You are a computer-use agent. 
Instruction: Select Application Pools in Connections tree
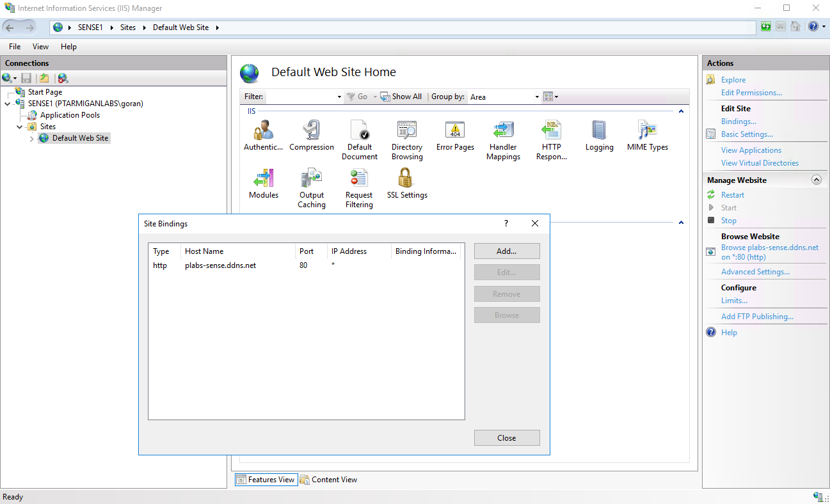pyautogui.click(x=70, y=115)
